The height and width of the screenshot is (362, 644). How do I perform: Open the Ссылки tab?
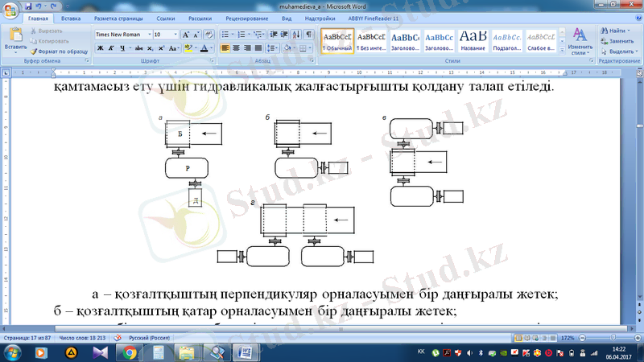pos(166,19)
